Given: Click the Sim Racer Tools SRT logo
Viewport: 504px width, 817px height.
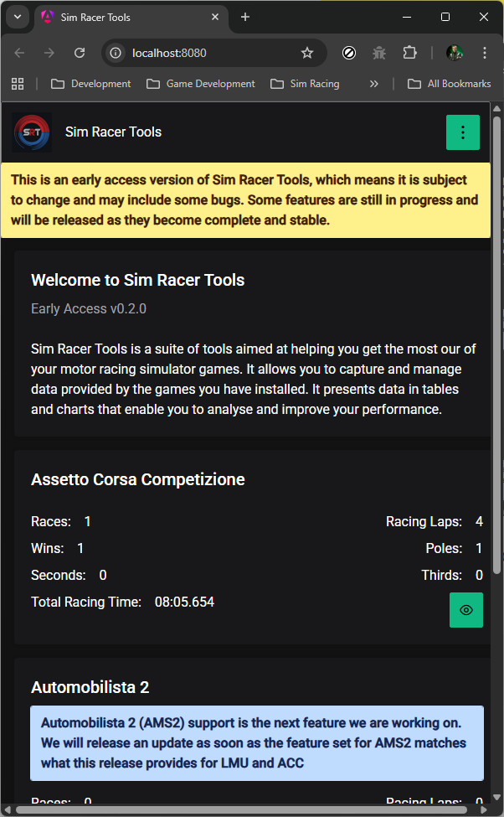Looking at the screenshot, I should 33,132.
